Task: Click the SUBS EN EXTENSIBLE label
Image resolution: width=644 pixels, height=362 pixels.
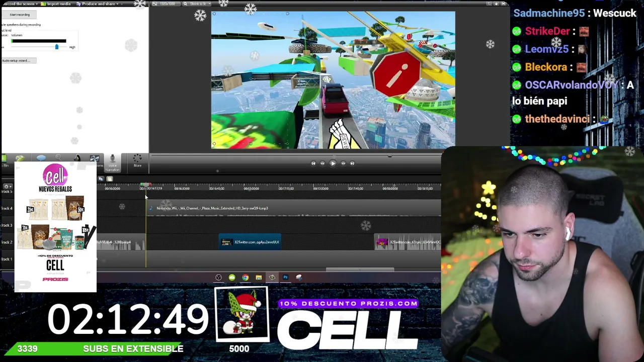Action: [x=133, y=349]
